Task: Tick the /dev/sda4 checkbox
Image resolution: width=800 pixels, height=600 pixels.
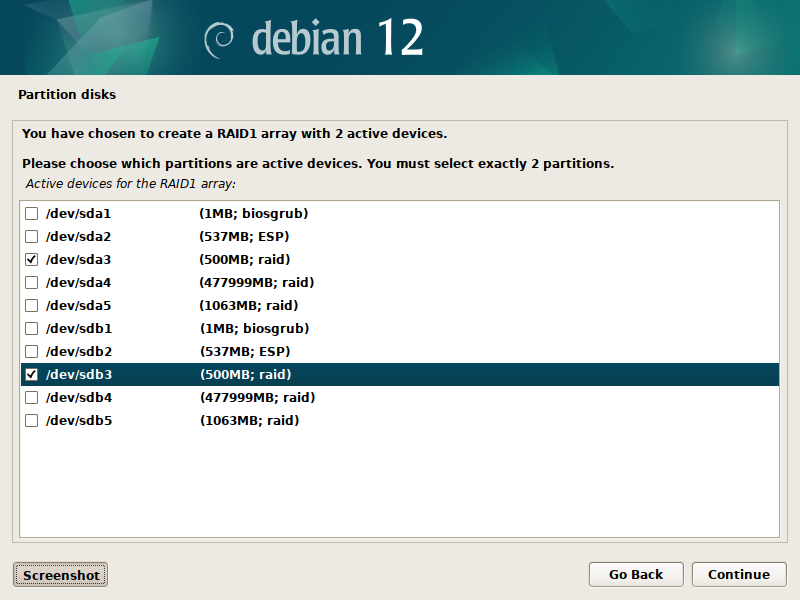Action: (x=31, y=283)
